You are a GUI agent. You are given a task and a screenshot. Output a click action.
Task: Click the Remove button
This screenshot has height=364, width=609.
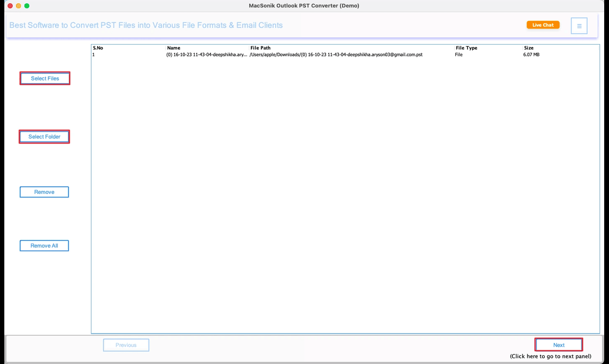coord(44,192)
